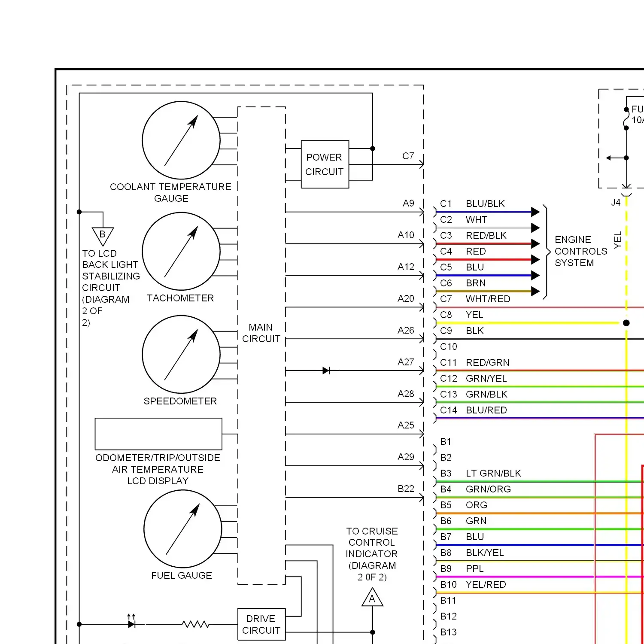Click the TACHOMETER caption
644x644 pixels.
pyautogui.click(x=180, y=298)
